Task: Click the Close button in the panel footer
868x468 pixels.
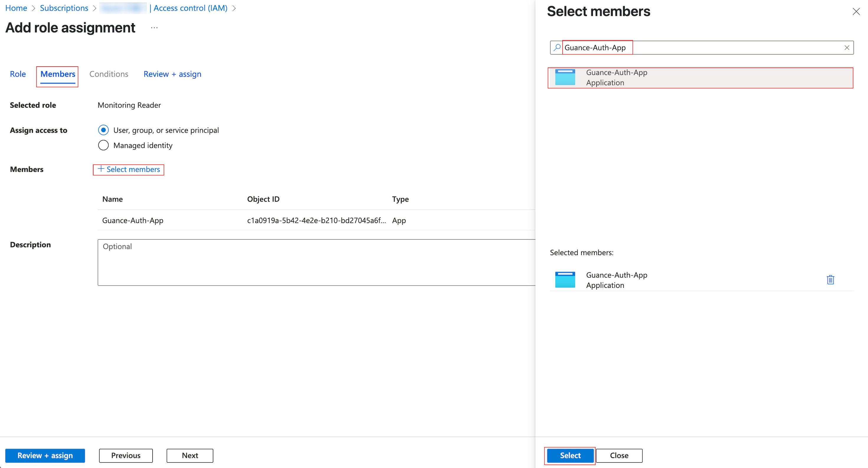Action: point(619,455)
